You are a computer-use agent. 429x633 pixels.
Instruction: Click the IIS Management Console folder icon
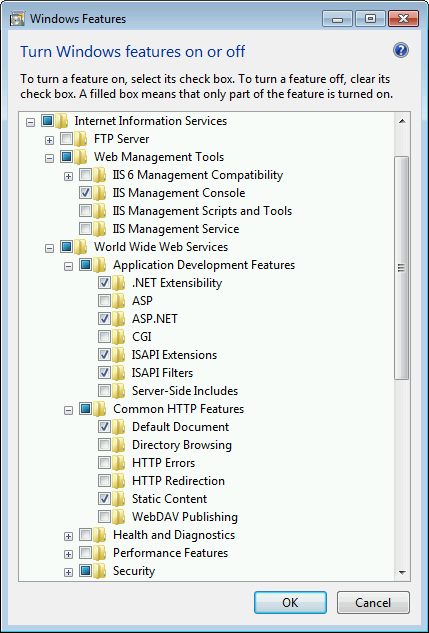[100, 193]
